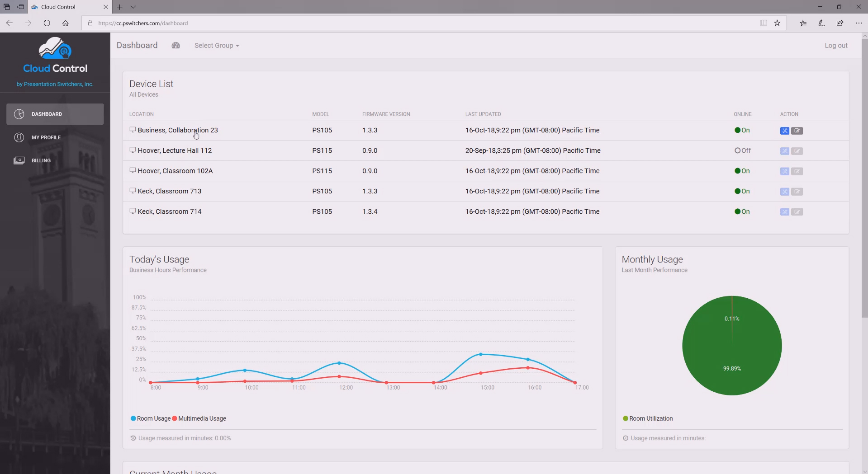868x474 pixels.
Task: Go to browser Home page
Action: (66, 23)
